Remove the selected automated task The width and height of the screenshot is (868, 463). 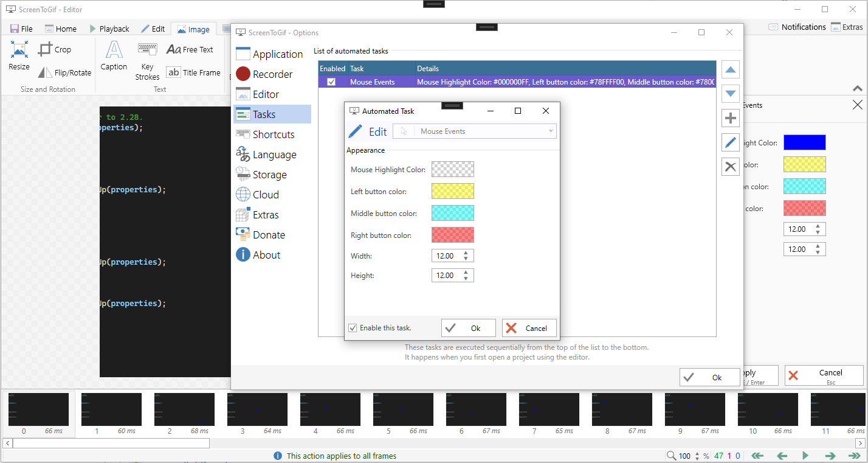click(x=731, y=167)
